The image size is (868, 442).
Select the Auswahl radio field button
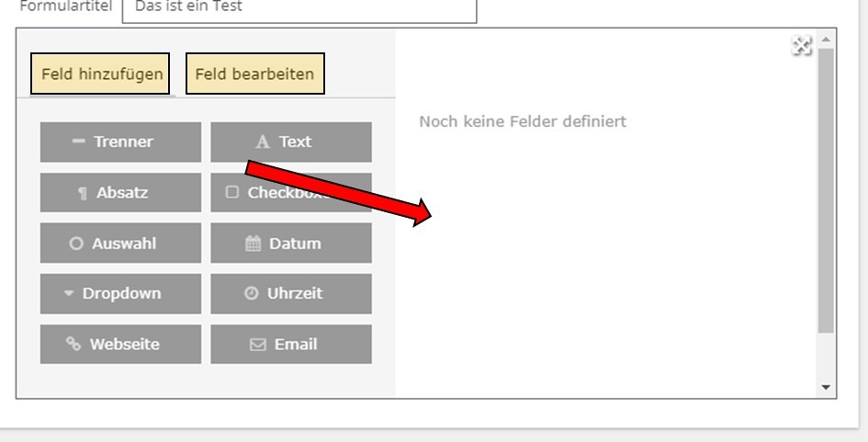click(120, 244)
